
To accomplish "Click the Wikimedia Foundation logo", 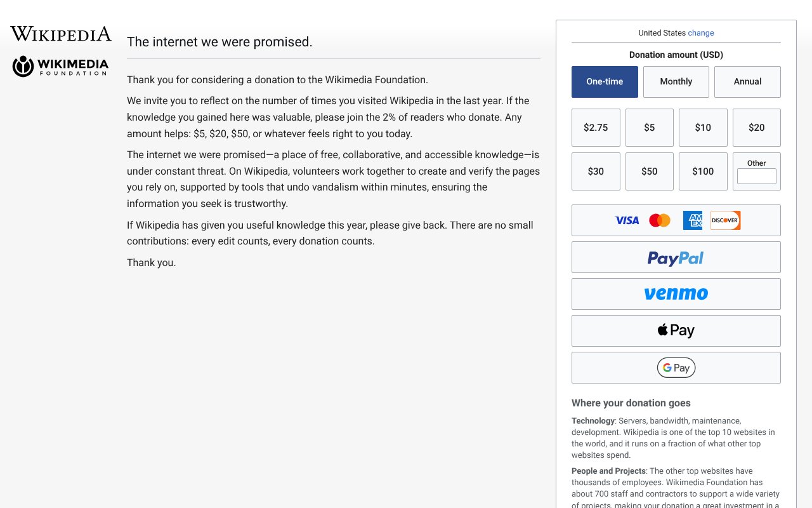I will pyautogui.click(x=61, y=66).
